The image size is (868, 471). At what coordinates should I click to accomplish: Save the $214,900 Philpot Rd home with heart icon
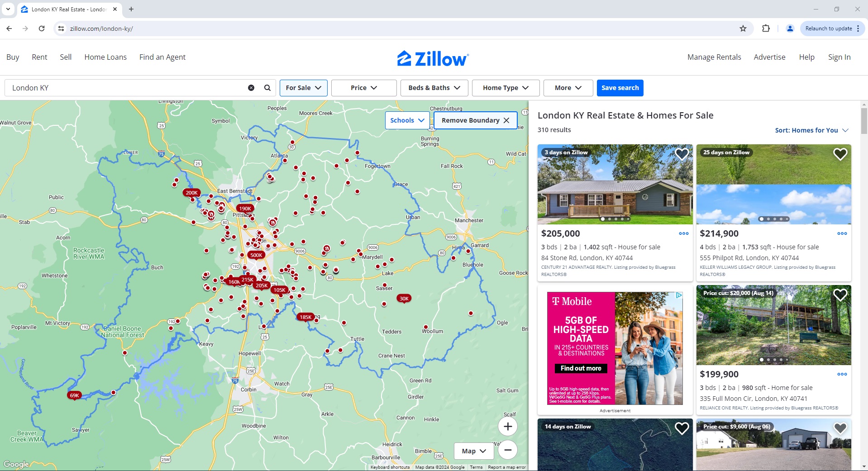[840, 154]
